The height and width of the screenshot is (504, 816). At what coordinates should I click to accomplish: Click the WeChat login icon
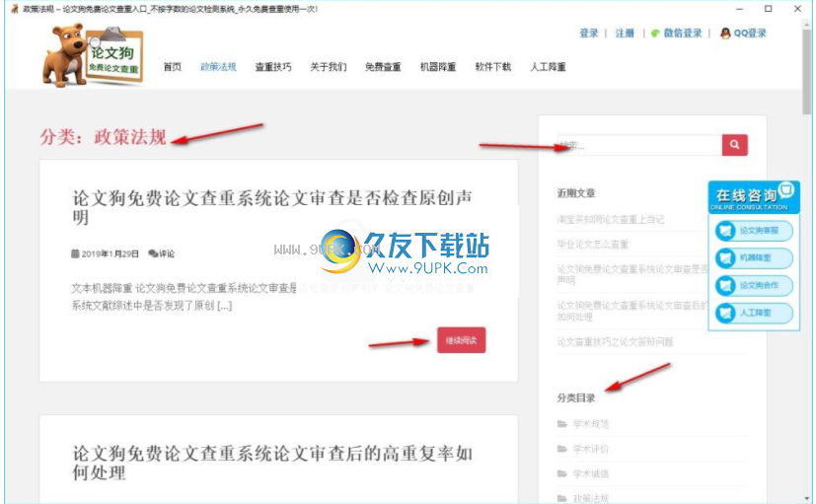pyautogui.click(x=655, y=34)
